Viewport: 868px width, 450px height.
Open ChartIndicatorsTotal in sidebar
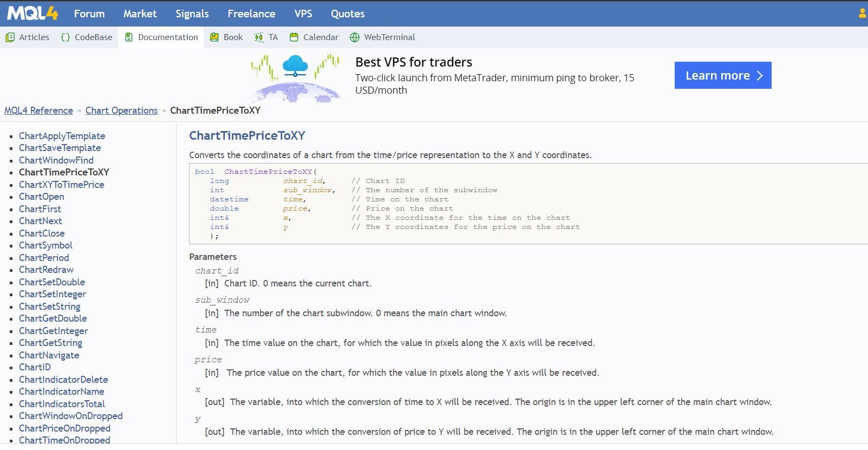62,404
